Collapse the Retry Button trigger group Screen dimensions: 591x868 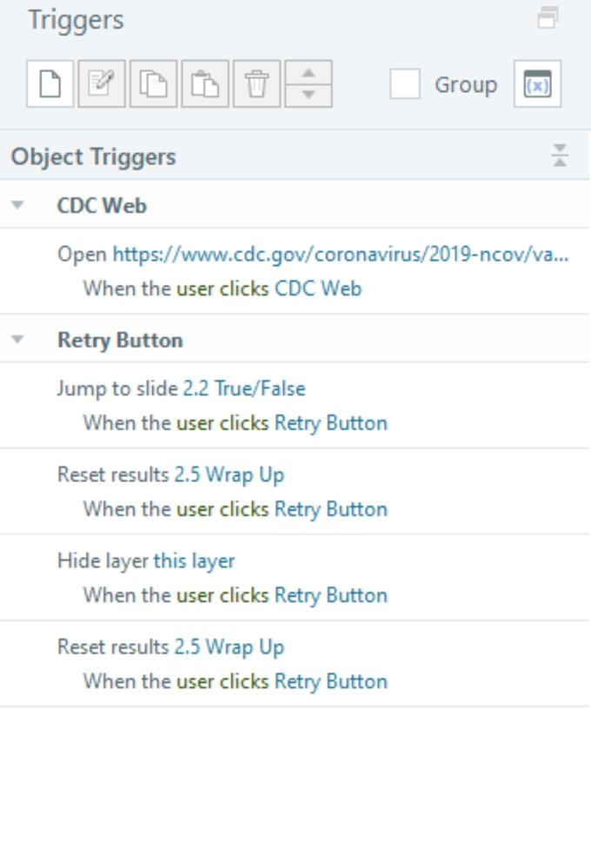tap(17, 340)
